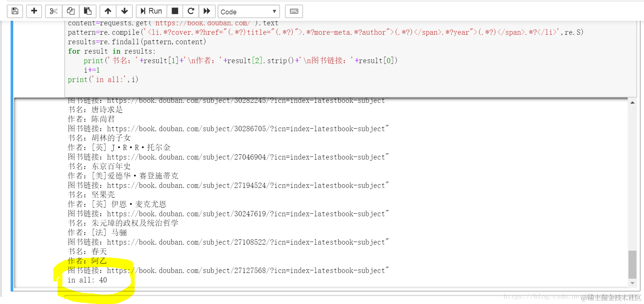Copy selected cells
644x304 pixels.
coord(71,11)
